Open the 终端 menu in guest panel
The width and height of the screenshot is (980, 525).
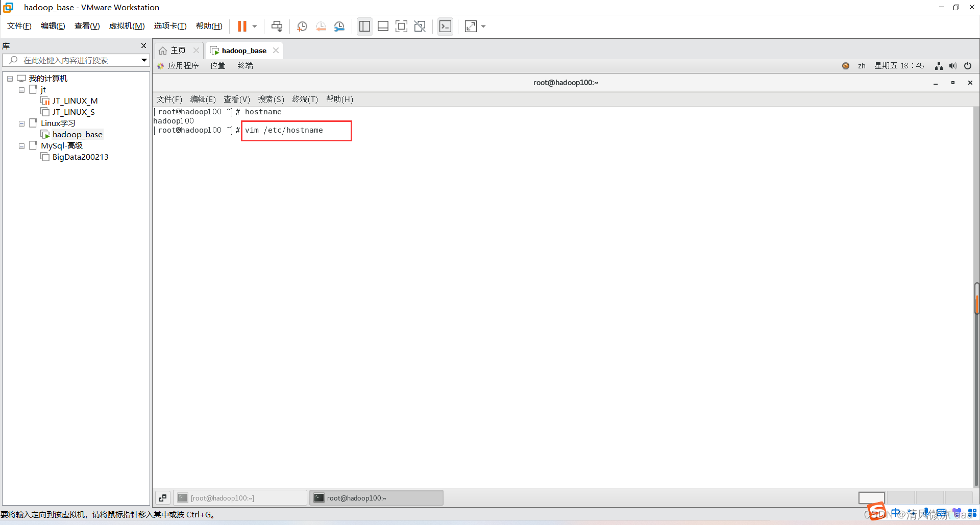click(x=246, y=66)
